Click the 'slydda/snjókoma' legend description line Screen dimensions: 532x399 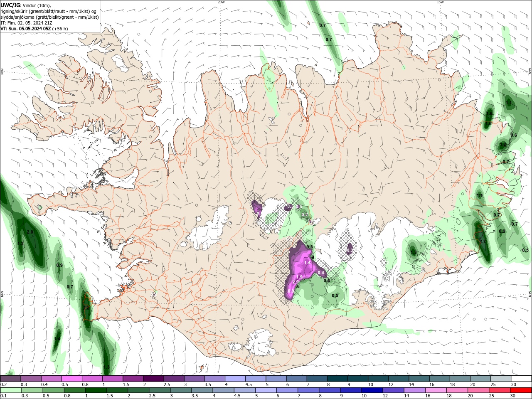click(50, 17)
